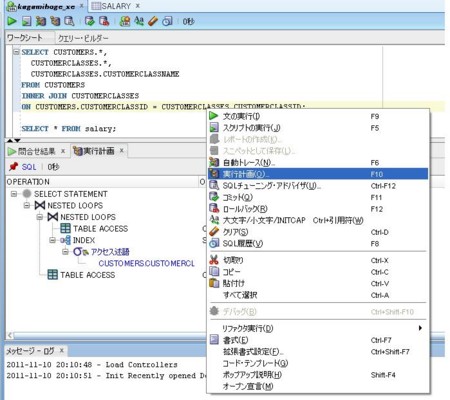Screen dimensions: 450x400
Task: Click the Unshared SQL Worksheet toolbar icon
Action: pos(125,21)
